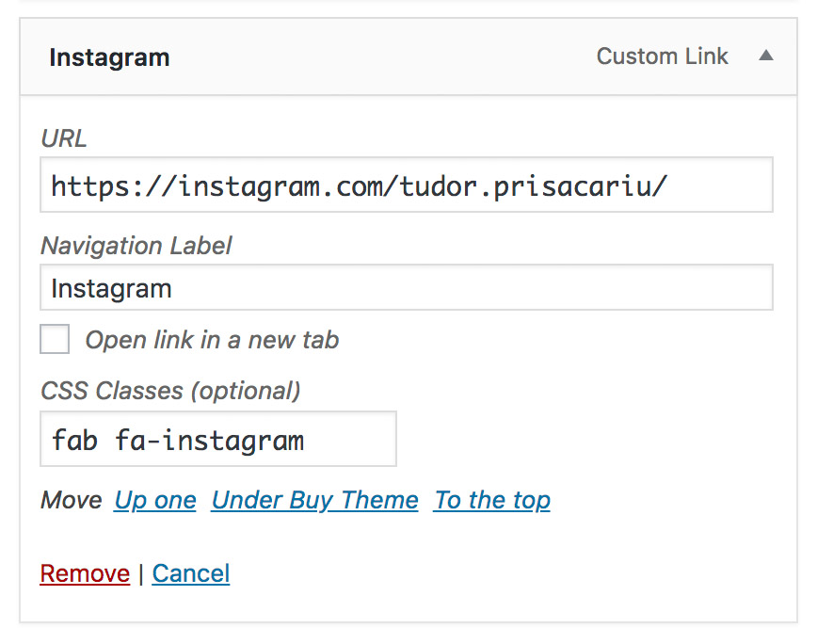Screen dimensions: 817x644
Task: Click the Move label text
Action: tap(72, 500)
